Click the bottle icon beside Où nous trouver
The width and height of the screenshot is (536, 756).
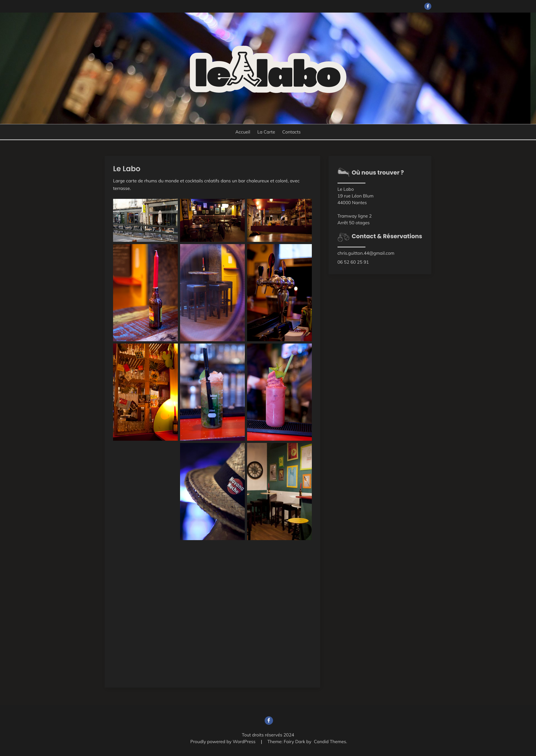[343, 172]
